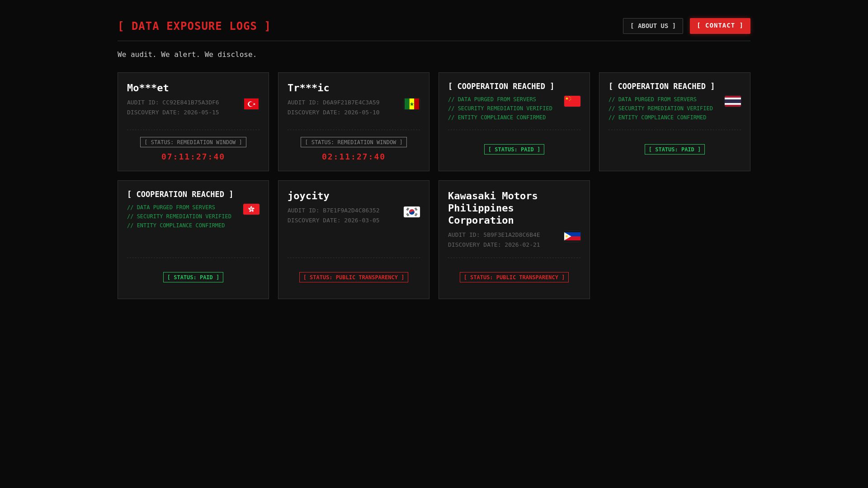Click 'Data purged from servers' on China card
The image size is (868, 488).
492,99
